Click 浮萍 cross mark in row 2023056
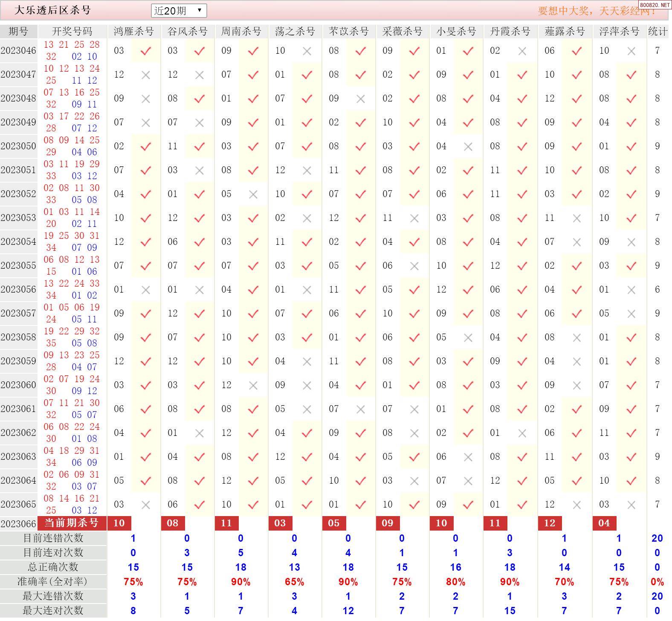 pyautogui.click(x=631, y=290)
